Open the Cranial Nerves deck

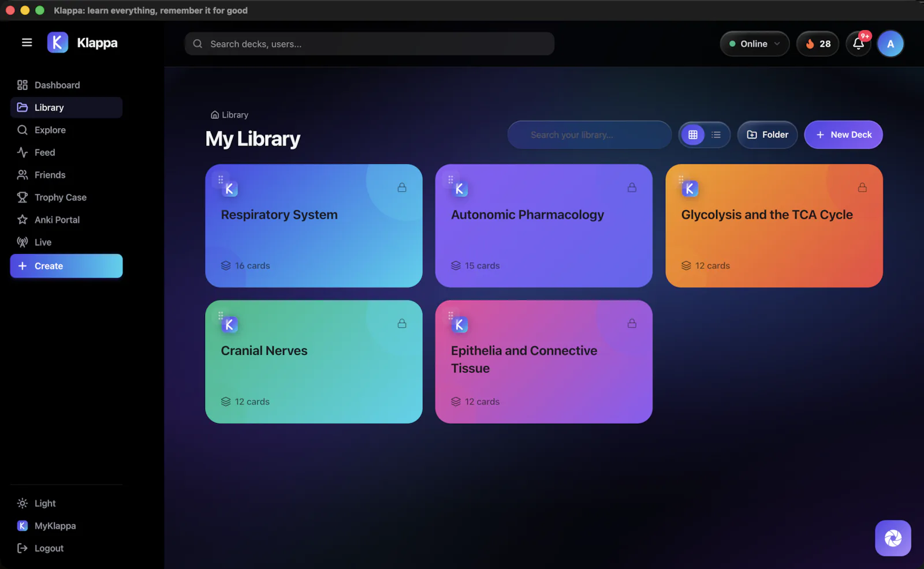(314, 362)
